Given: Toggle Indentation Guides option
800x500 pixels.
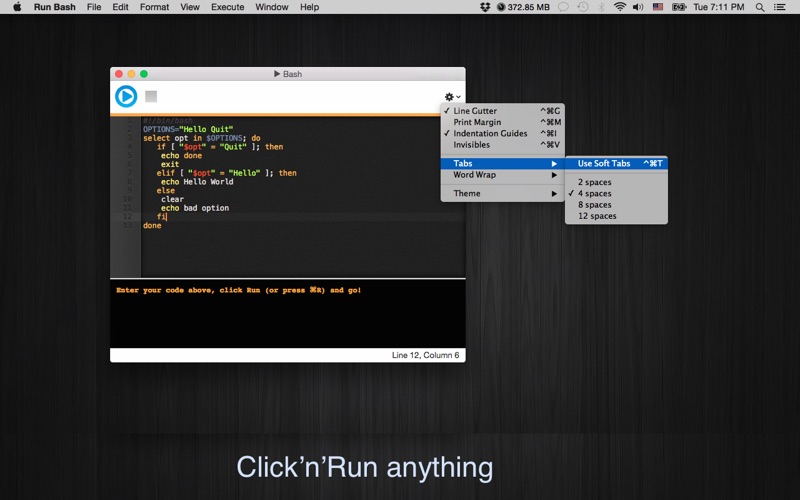Looking at the screenshot, I should click(503, 133).
